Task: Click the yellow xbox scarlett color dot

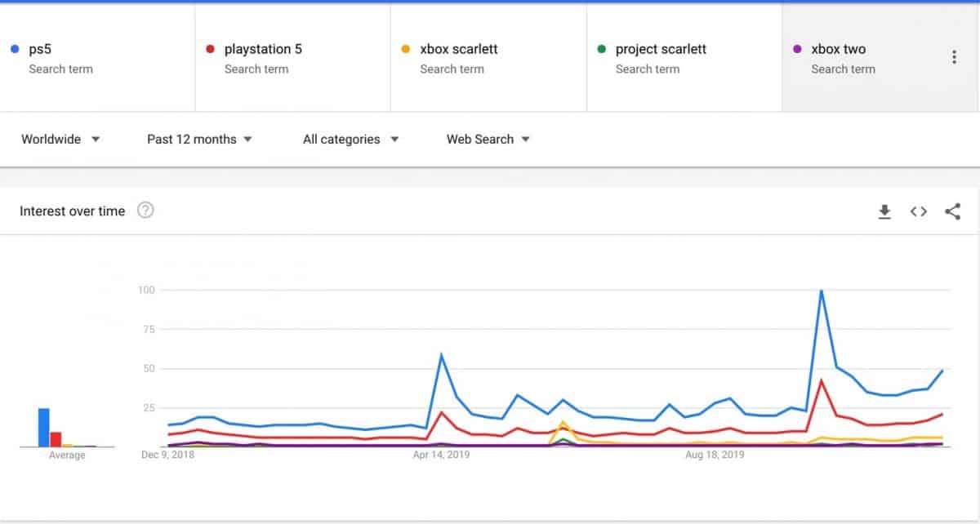Action: (x=406, y=49)
